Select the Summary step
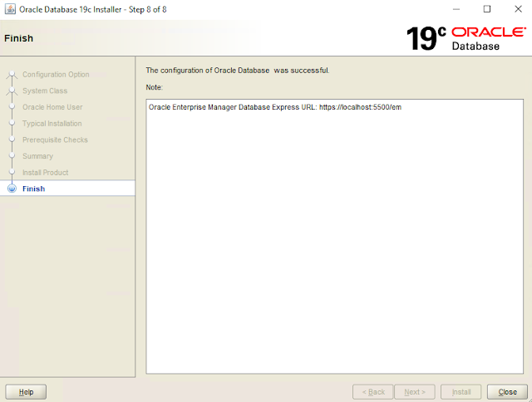 point(37,156)
